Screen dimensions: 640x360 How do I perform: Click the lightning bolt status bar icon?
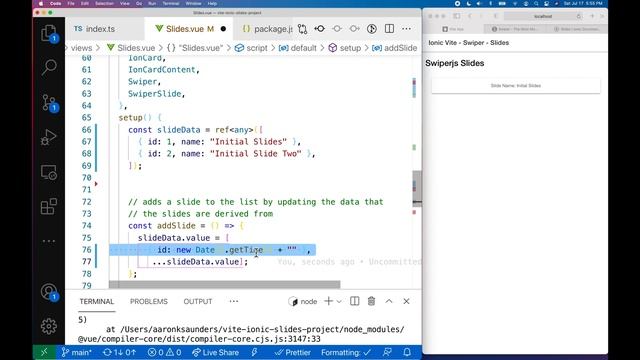tap(254, 352)
